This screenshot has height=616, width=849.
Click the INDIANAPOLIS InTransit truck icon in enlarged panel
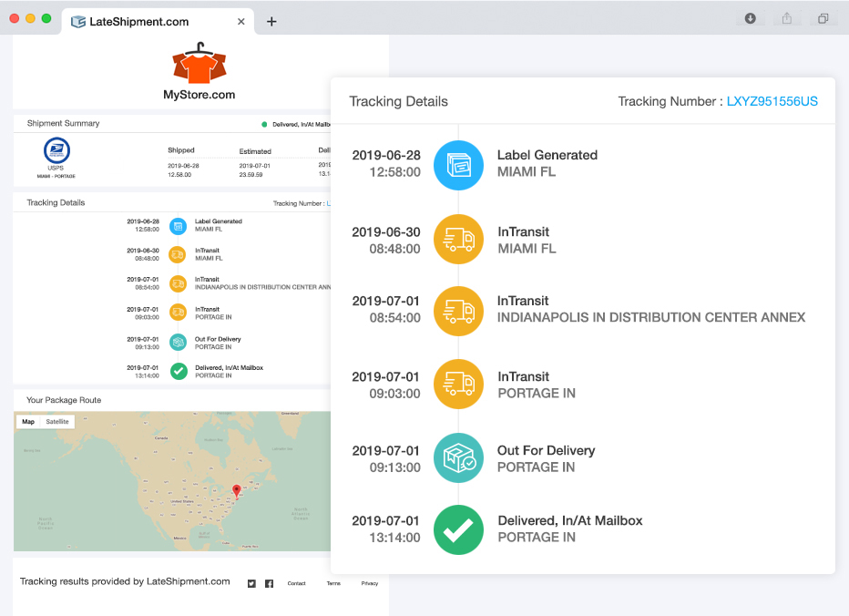(458, 311)
